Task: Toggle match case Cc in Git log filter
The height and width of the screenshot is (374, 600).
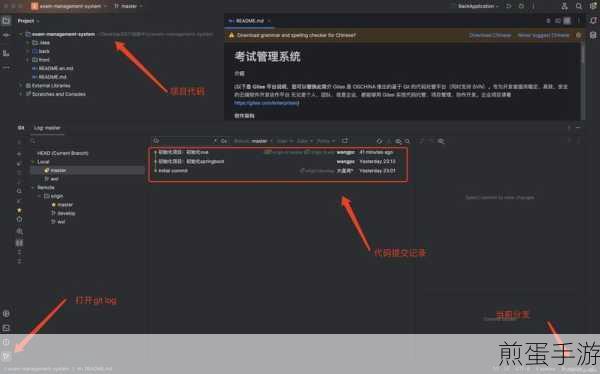Action: click(224, 141)
